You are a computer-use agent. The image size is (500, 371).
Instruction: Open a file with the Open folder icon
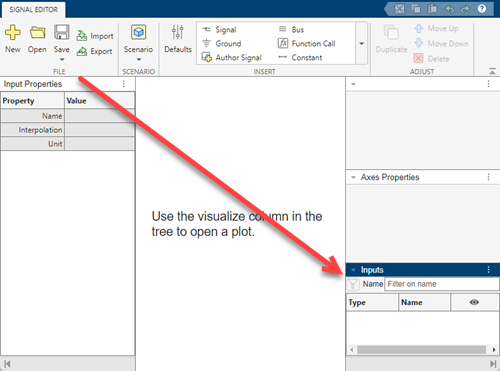[37, 33]
